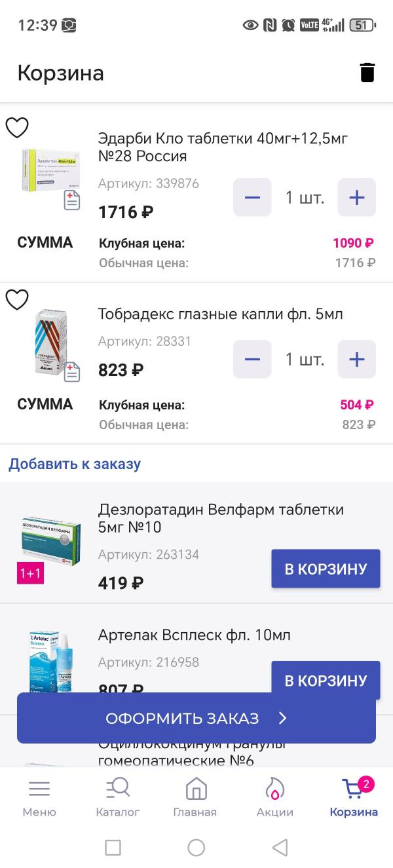This screenshot has width=393, height=868.
Task: Go to the Главная home tab
Action: (x=195, y=797)
